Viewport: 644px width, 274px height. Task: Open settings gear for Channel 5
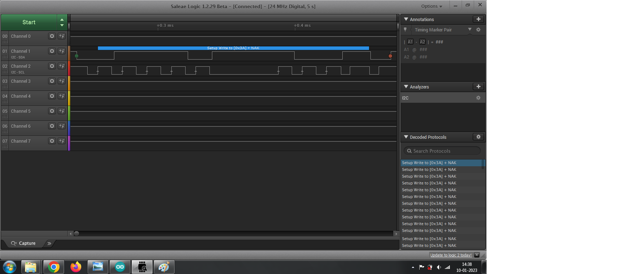[52, 111]
